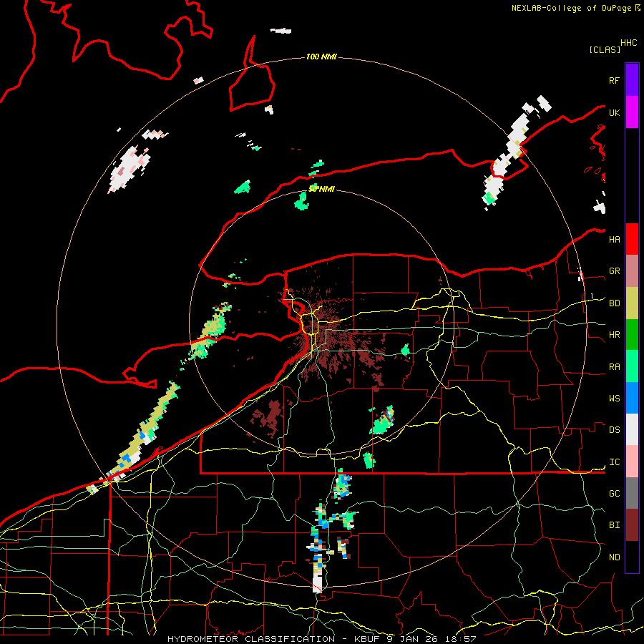The height and width of the screenshot is (644, 644).
Task: Click the WS blue legend swatch
Action: coord(632,398)
